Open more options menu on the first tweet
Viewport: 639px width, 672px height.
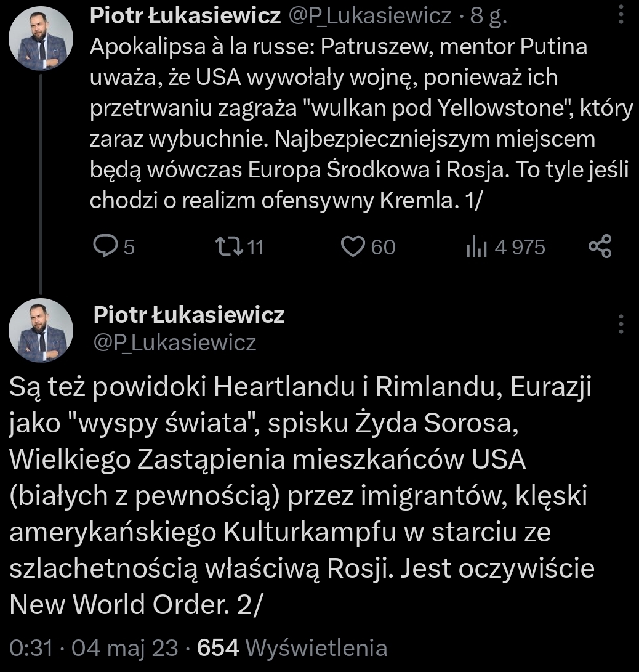click(621, 14)
